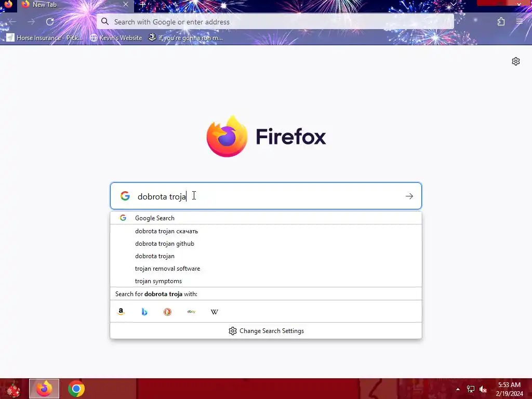Click in the dobrota troja search box
532x399 pixels.
(x=265, y=196)
